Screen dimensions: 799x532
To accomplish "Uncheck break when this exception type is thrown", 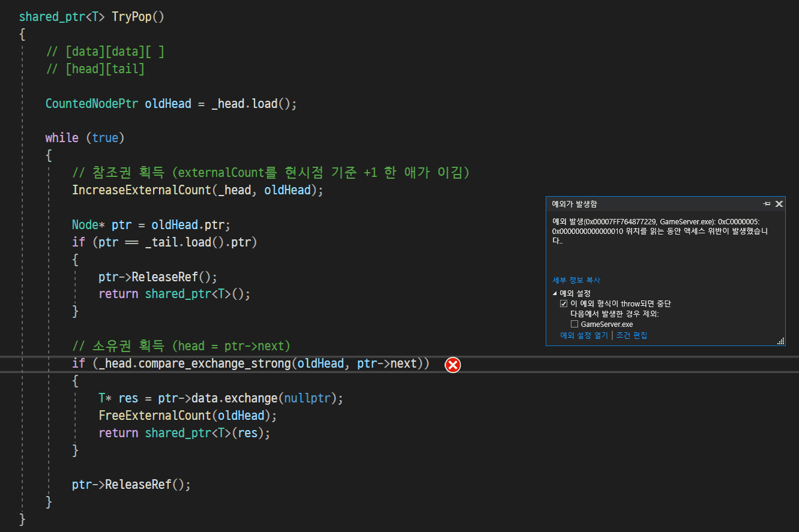I will (563, 303).
